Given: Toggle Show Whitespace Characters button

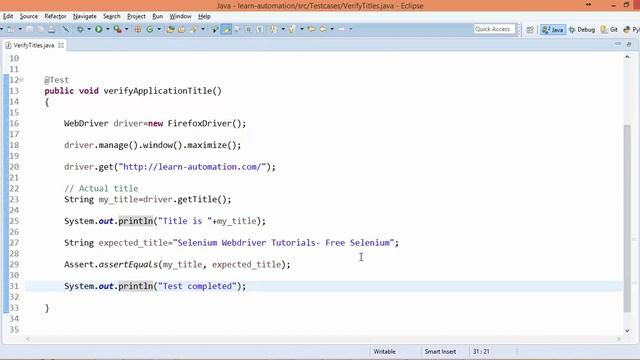Looking at the screenshot, I should [x=260, y=29].
